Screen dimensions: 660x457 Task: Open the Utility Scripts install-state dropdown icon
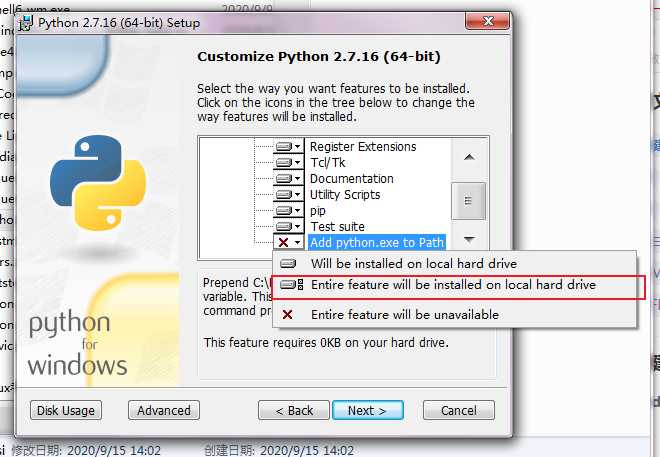click(x=288, y=194)
